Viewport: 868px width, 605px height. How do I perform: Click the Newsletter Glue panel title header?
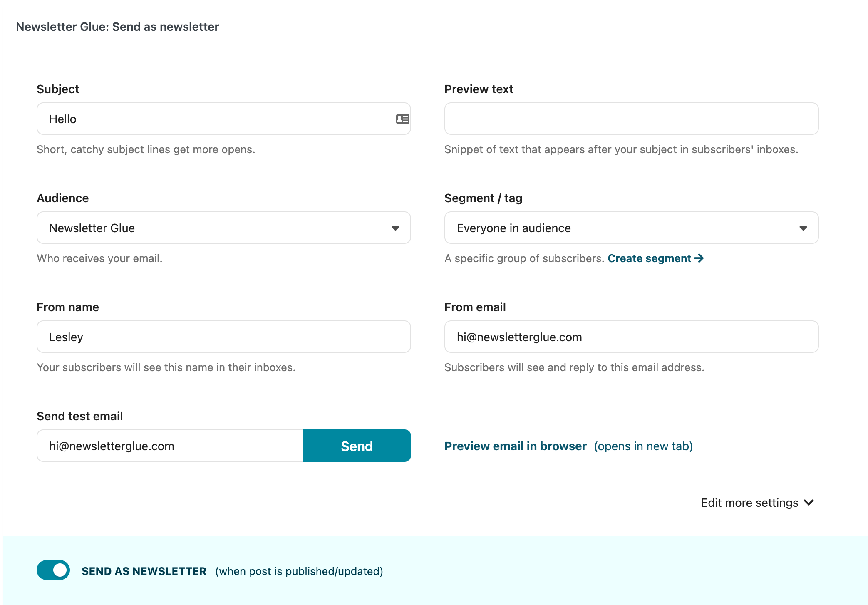(117, 27)
